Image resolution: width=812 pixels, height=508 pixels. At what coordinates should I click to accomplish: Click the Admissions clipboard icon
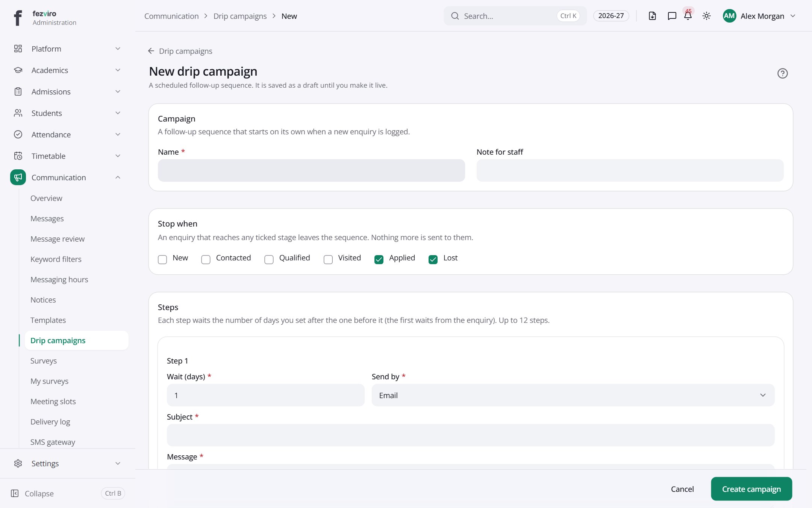18,91
